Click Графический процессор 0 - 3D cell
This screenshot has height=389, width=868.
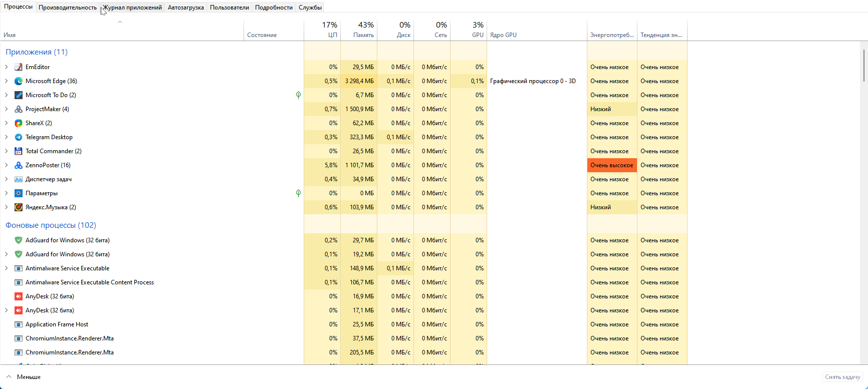click(537, 81)
